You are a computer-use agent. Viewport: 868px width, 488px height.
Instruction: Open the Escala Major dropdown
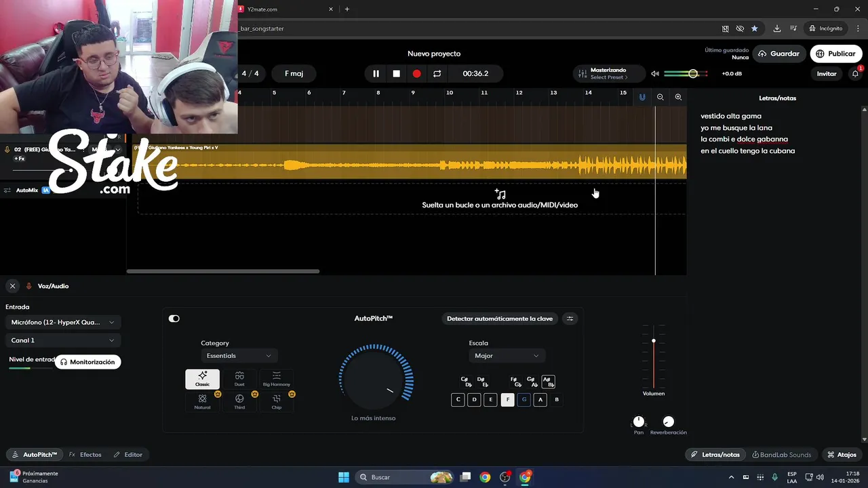tap(507, 356)
